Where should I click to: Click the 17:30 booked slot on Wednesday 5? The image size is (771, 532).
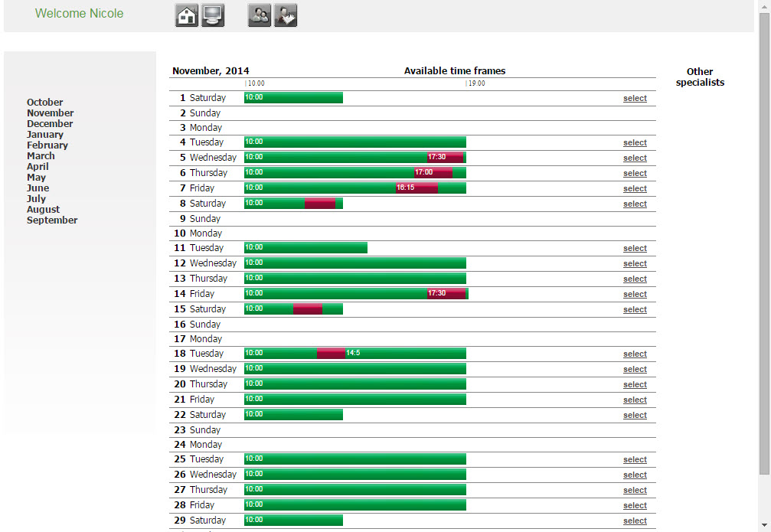(445, 158)
